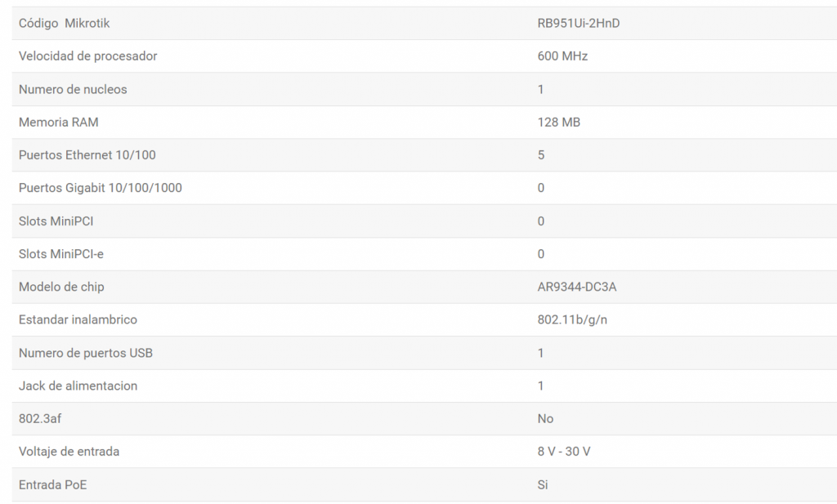Click the "Estandar inalambrico" label
This screenshot has height=504, width=837.
[x=78, y=319]
